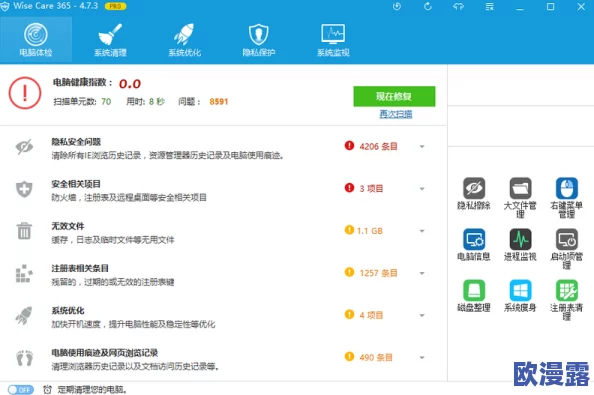Image resolution: width=594 pixels, height=395 pixels.
Task: Click the restore/backup icon in title bar
Action: click(x=397, y=6)
